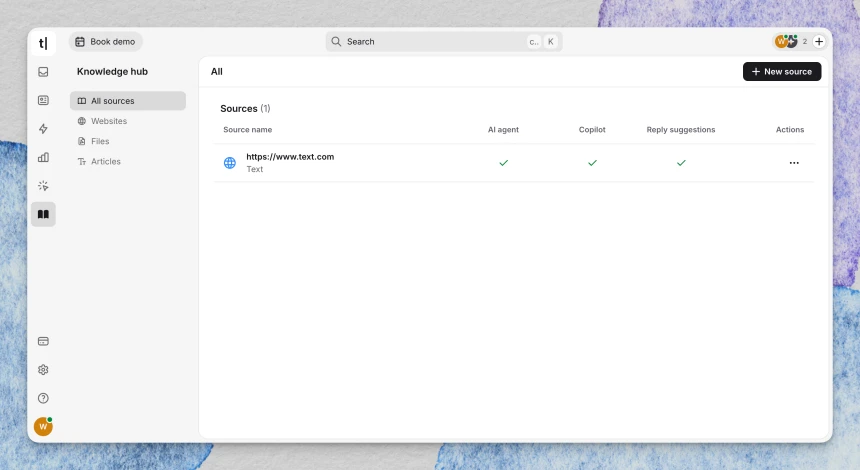Viewport: 860px width, 470px height.
Task: Click the Sources (1) heading
Action: [x=245, y=109]
